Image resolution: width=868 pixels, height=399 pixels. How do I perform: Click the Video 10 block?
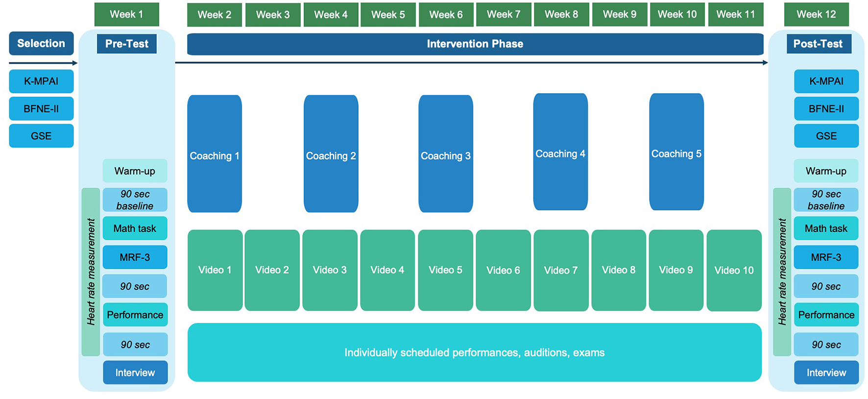point(734,270)
